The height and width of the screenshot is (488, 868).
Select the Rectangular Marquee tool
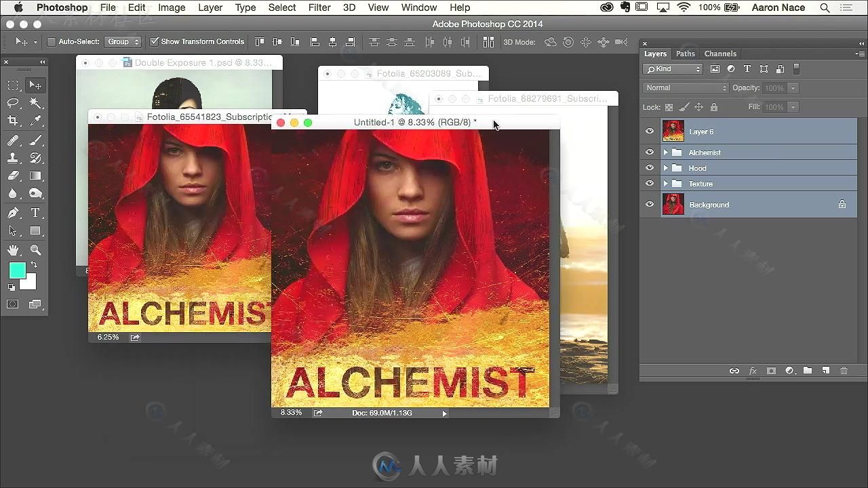click(x=13, y=85)
